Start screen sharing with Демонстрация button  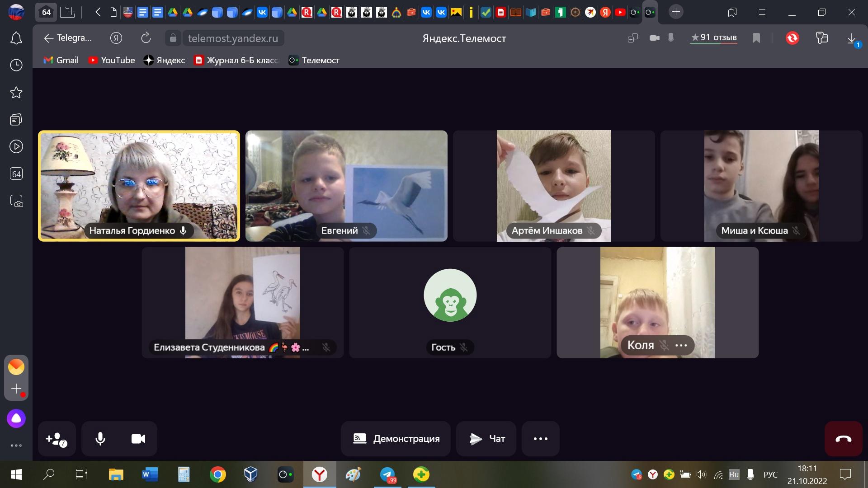tap(396, 439)
